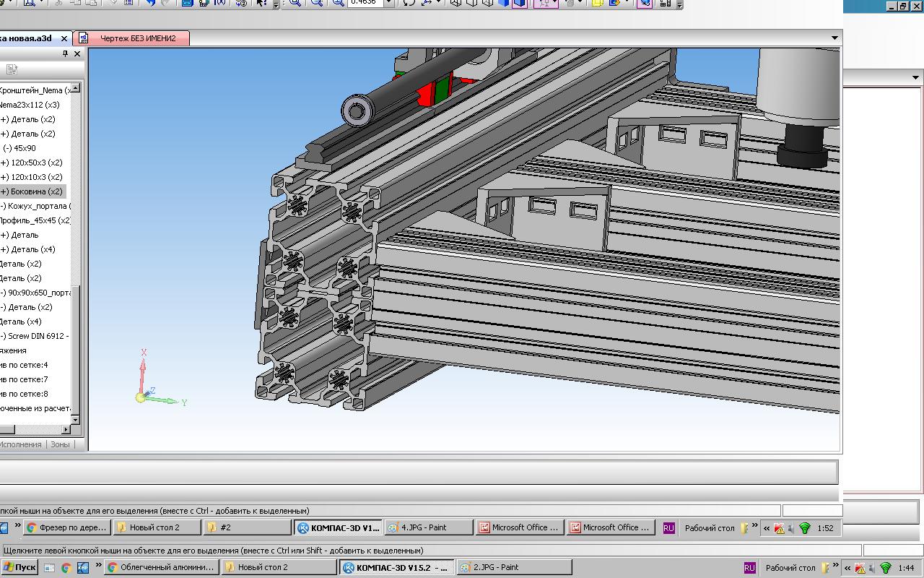The height and width of the screenshot is (578, 924).
Task: Click the selection arrow cursor tool
Action: click(262, 3)
